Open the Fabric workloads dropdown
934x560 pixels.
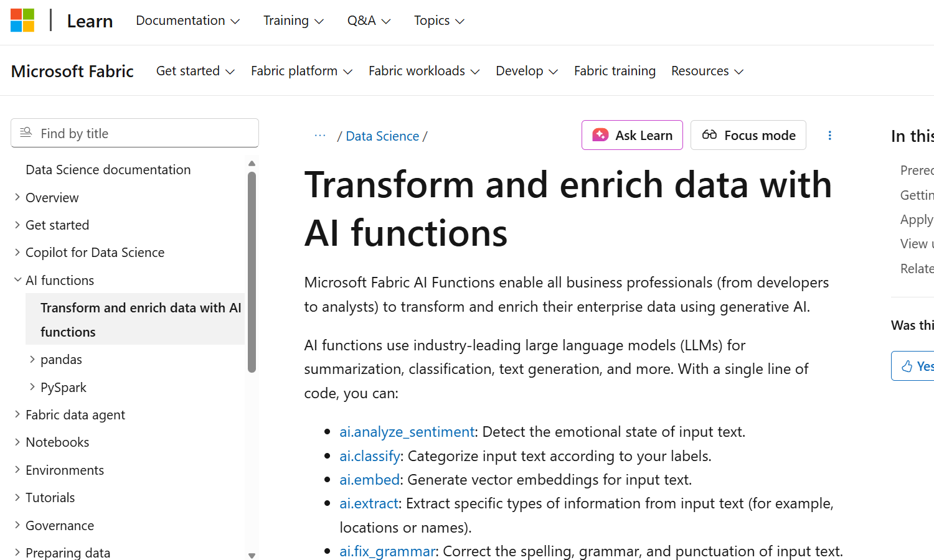point(423,71)
